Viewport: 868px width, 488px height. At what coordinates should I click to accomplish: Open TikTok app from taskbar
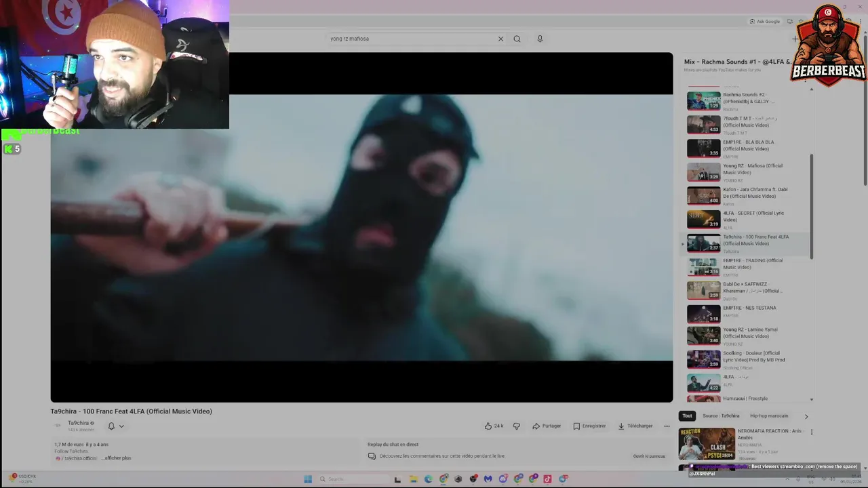[x=548, y=479]
